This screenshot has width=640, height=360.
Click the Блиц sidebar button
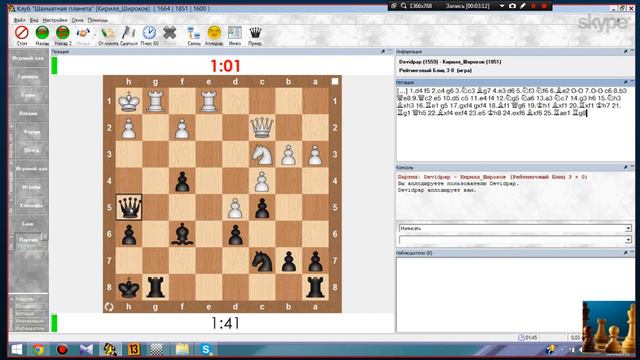point(28,224)
